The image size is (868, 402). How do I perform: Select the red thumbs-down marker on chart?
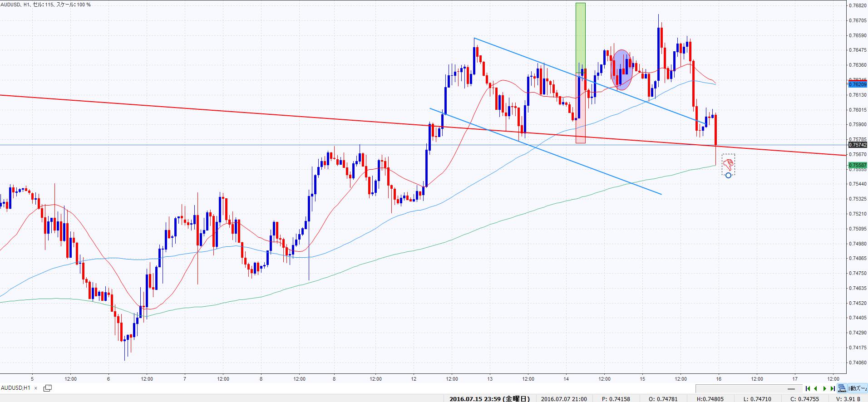pyautogui.click(x=728, y=163)
